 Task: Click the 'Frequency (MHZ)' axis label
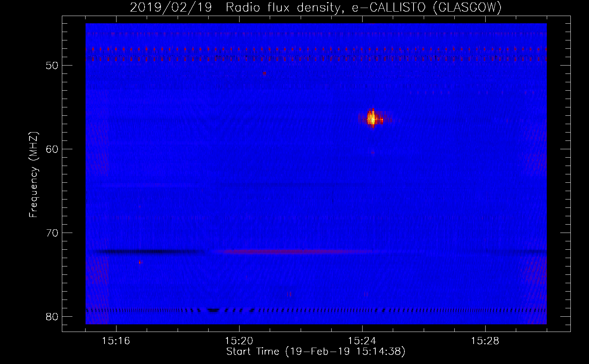33,175
